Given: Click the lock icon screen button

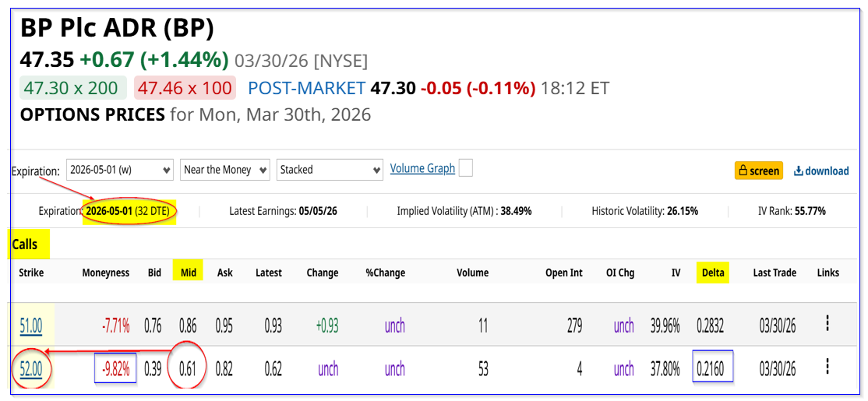Looking at the screenshot, I should (758, 171).
